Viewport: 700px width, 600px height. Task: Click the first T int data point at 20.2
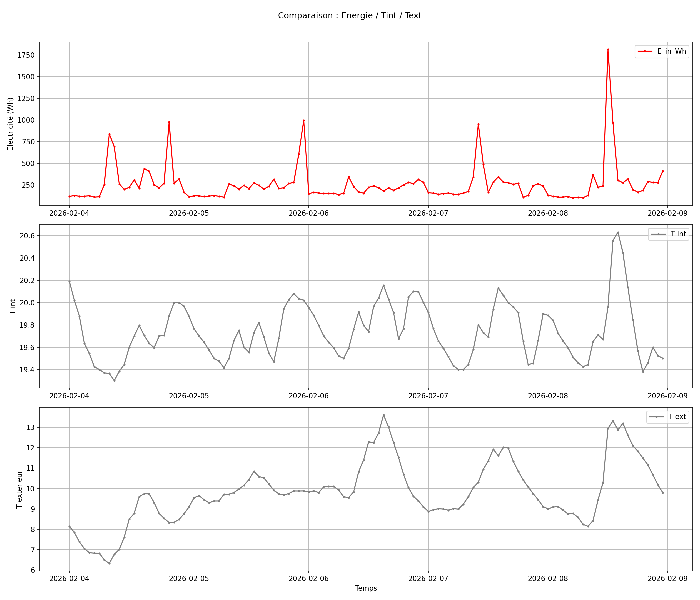pyautogui.click(x=69, y=281)
